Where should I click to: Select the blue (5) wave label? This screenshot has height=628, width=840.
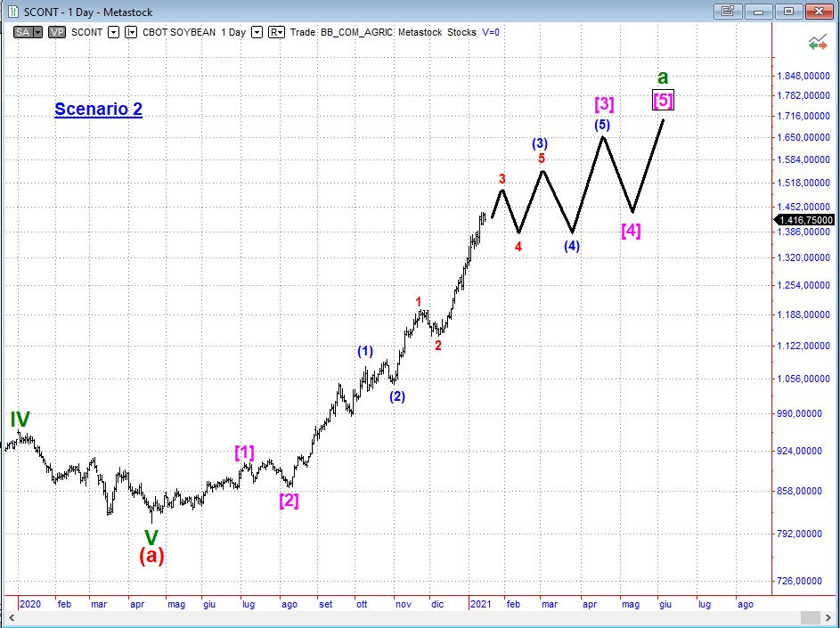(602, 125)
